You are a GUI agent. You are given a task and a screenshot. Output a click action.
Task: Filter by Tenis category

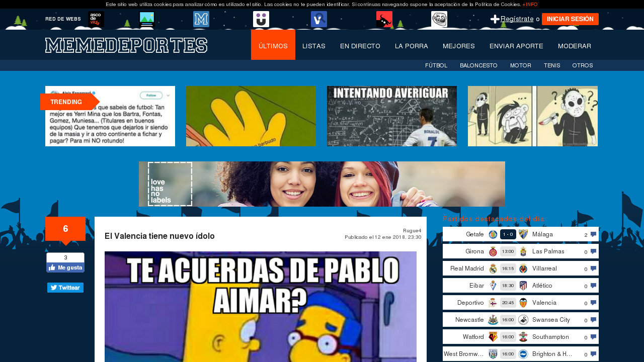(552, 65)
